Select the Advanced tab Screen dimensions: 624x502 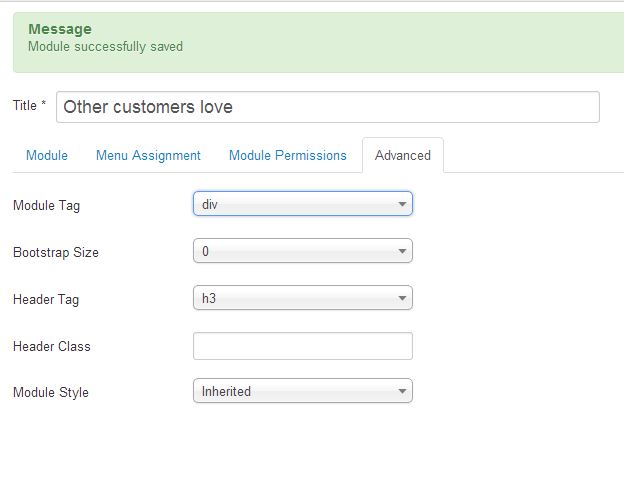[x=402, y=155]
